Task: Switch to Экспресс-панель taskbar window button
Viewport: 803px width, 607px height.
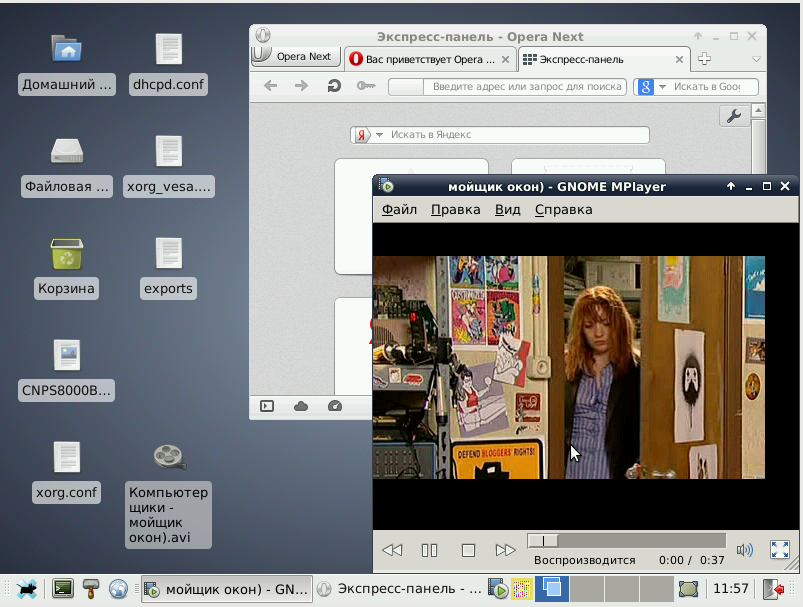Action: (x=399, y=590)
